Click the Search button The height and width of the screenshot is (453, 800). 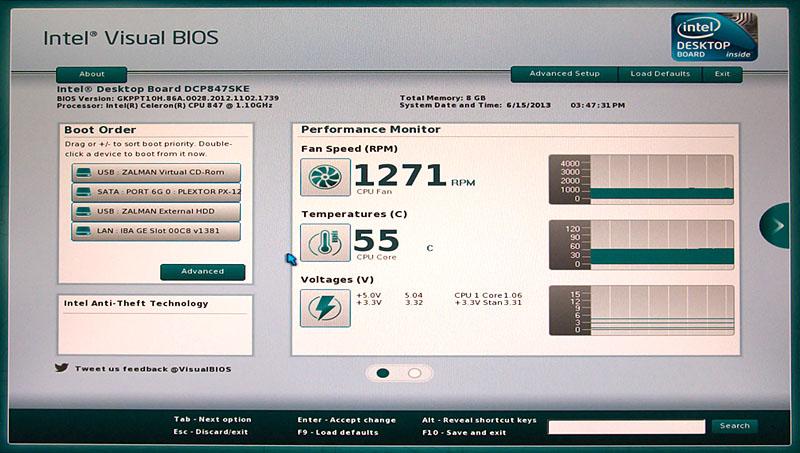[735, 425]
